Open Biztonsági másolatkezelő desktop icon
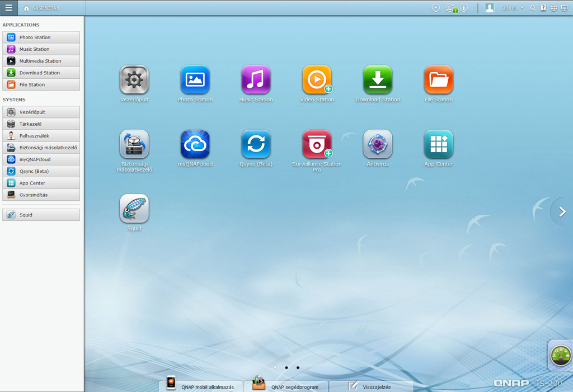 coord(134,144)
